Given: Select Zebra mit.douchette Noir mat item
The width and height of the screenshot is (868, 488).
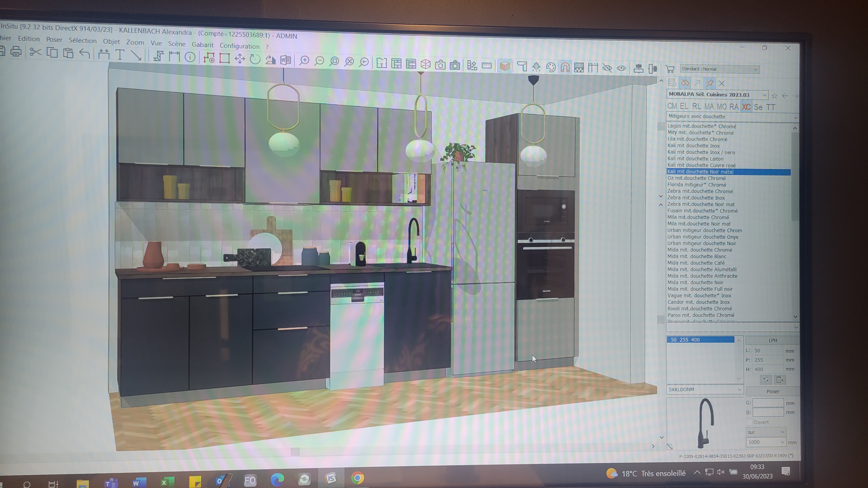Looking at the screenshot, I should coord(701,204).
